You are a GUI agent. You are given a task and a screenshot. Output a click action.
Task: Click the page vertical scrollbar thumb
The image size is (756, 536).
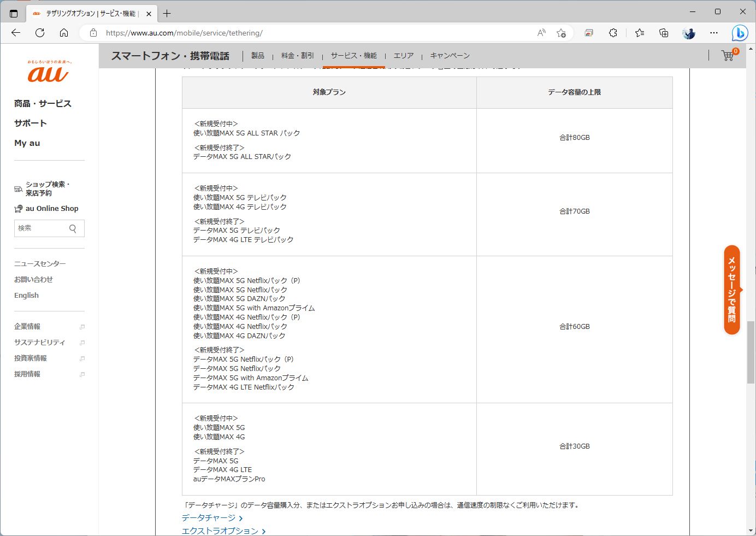[751, 352]
